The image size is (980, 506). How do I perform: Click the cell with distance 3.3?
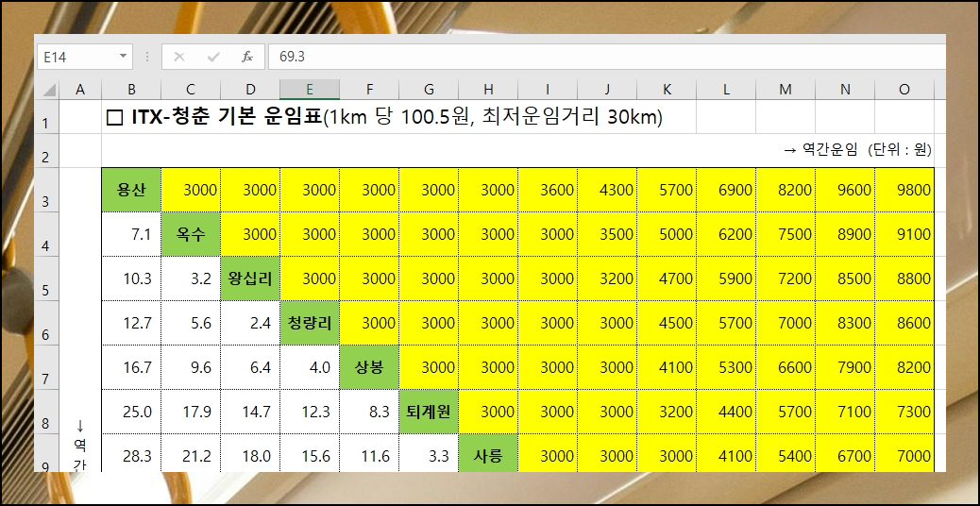coord(429,453)
